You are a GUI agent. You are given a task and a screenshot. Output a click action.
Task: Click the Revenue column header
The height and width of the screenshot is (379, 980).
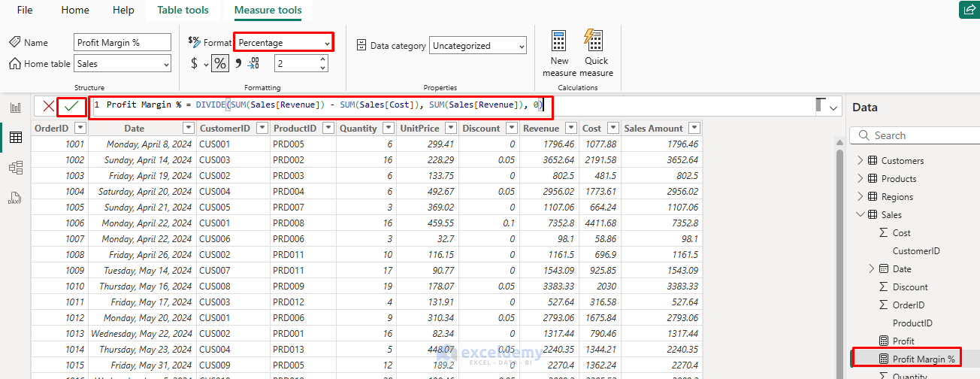tap(541, 128)
